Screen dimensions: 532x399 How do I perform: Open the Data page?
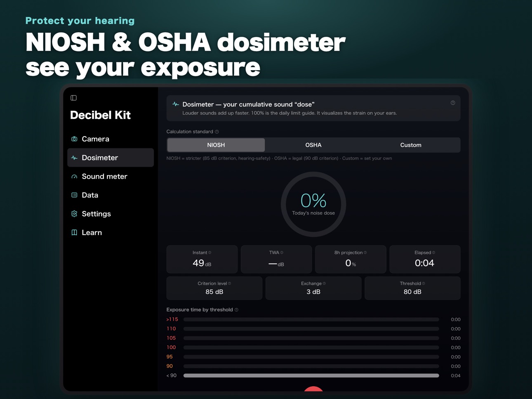click(111, 195)
